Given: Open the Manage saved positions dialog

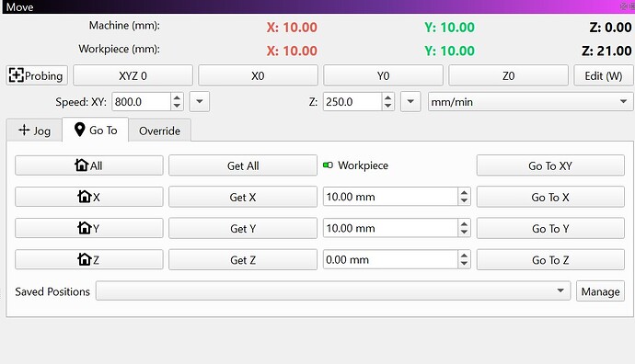Looking at the screenshot, I should 601,291.
